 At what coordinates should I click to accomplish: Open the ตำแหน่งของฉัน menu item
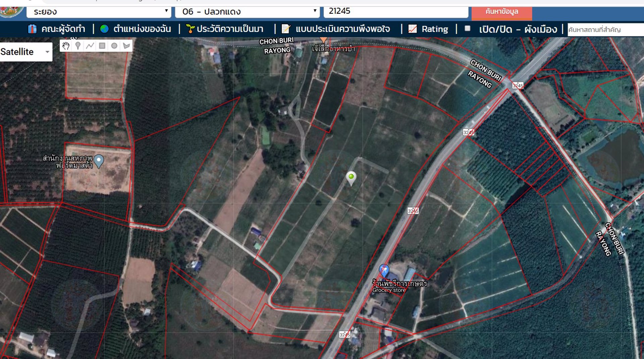click(x=136, y=29)
